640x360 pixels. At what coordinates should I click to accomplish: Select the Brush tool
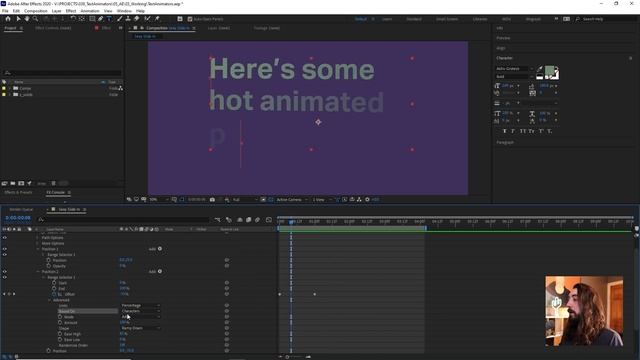[x=120, y=19]
